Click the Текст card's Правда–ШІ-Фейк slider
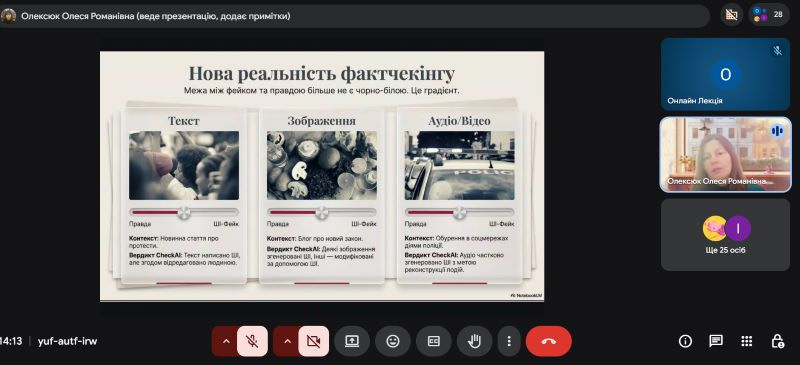This screenshot has height=365, width=800. [184, 212]
